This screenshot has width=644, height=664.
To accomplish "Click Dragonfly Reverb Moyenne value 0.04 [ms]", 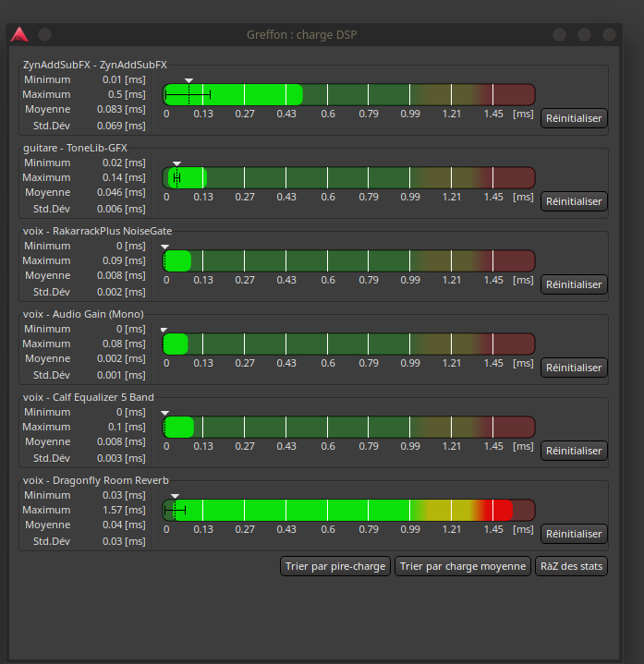I will point(124,525).
